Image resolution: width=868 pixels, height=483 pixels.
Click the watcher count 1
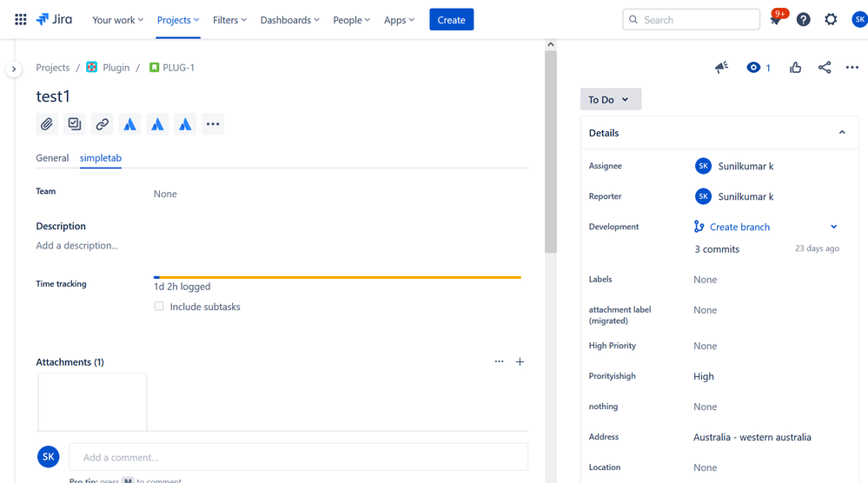pyautogui.click(x=768, y=68)
